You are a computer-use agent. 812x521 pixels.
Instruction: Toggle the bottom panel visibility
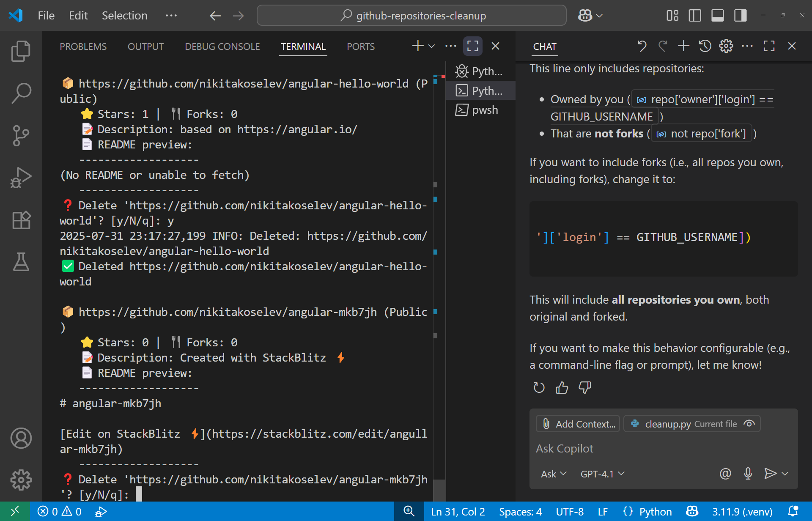pos(718,16)
